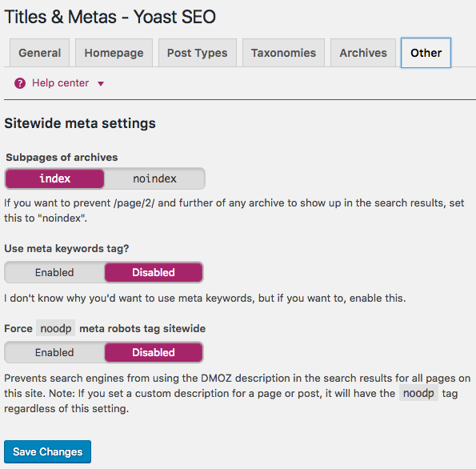Screen dimensions: 476x469
Task: Select the Taxonomies tab
Action: [x=283, y=53]
